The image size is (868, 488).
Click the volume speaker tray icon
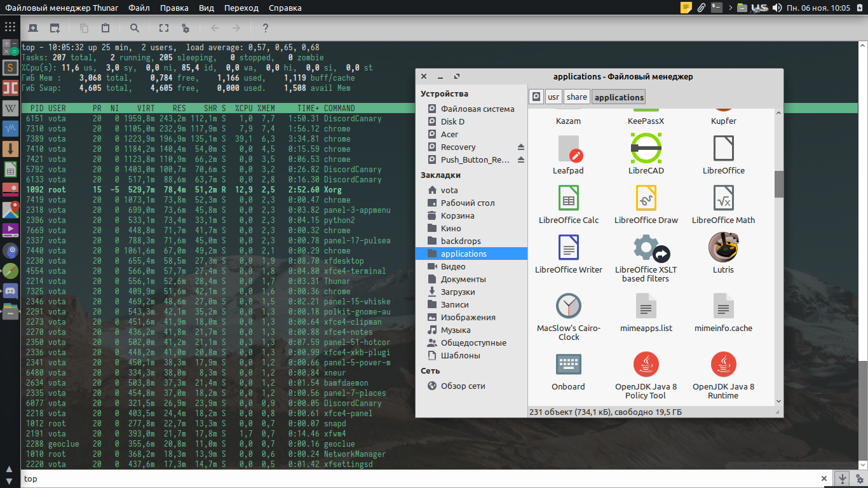pos(776,8)
